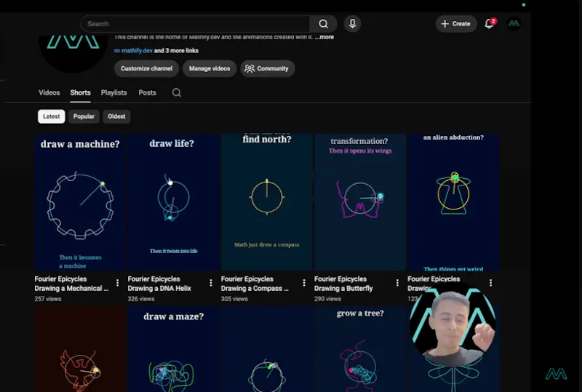Open the notifications bell
This screenshot has width=582, height=392.
point(490,23)
